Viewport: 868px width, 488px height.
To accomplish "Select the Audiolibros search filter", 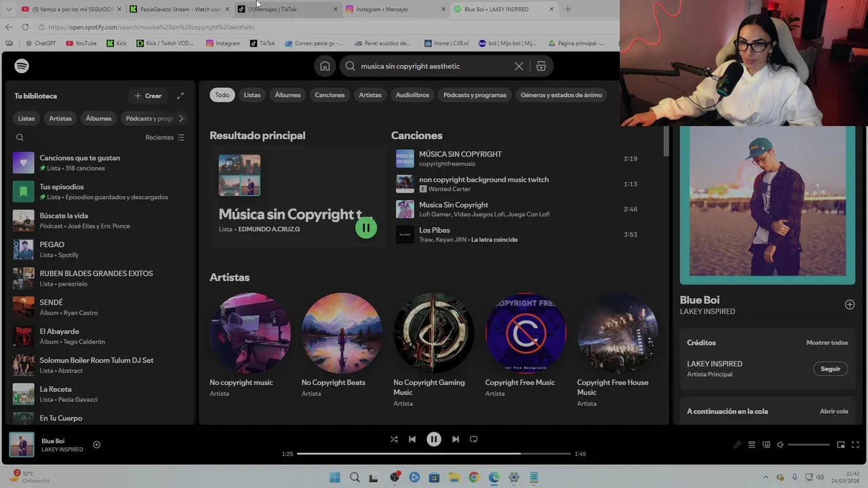I will point(412,95).
